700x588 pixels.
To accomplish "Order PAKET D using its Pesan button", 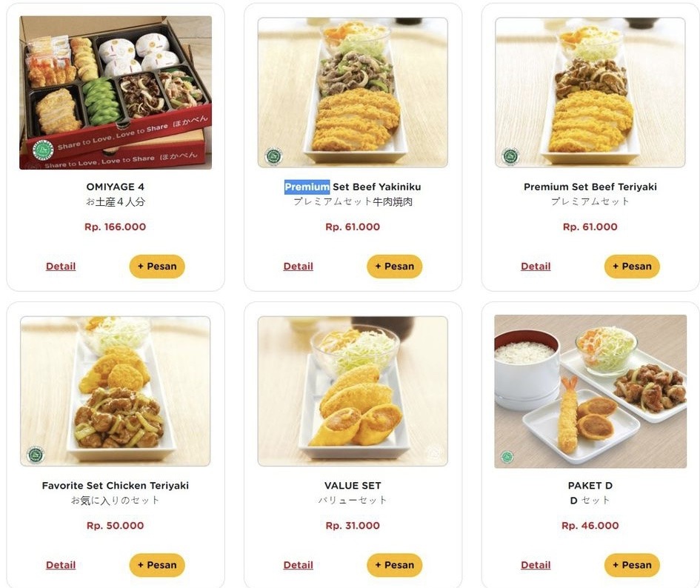I will (x=632, y=565).
